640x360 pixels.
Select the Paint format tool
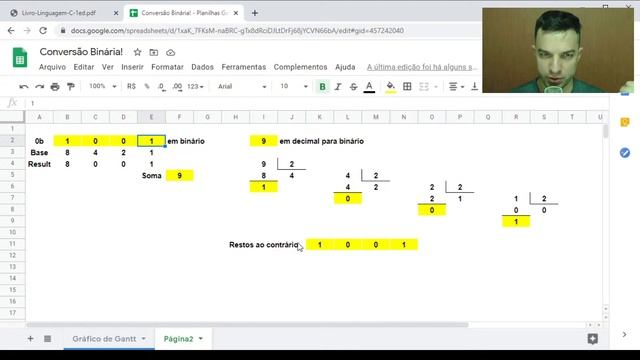click(x=71, y=87)
